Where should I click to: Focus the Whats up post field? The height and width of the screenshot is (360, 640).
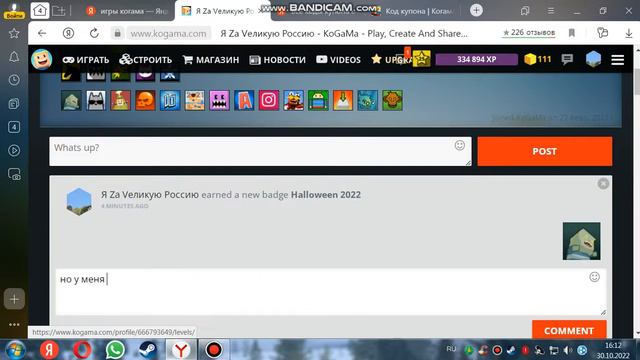(x=260, y=151)
